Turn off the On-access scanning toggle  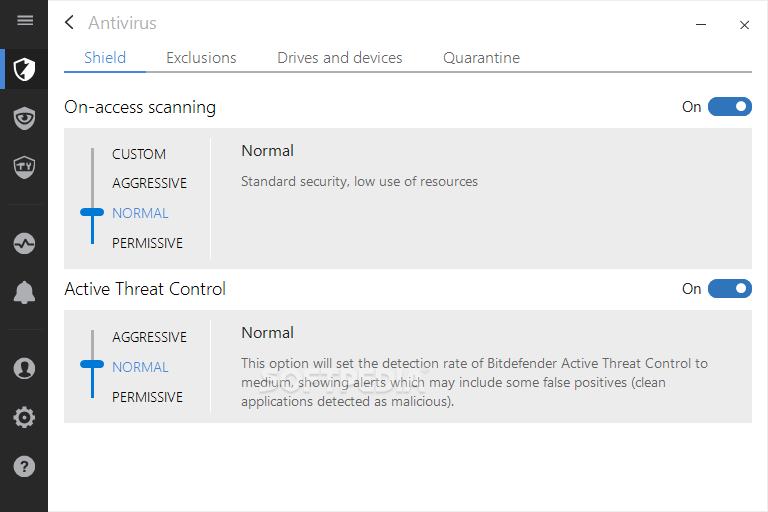coord(729,107)
